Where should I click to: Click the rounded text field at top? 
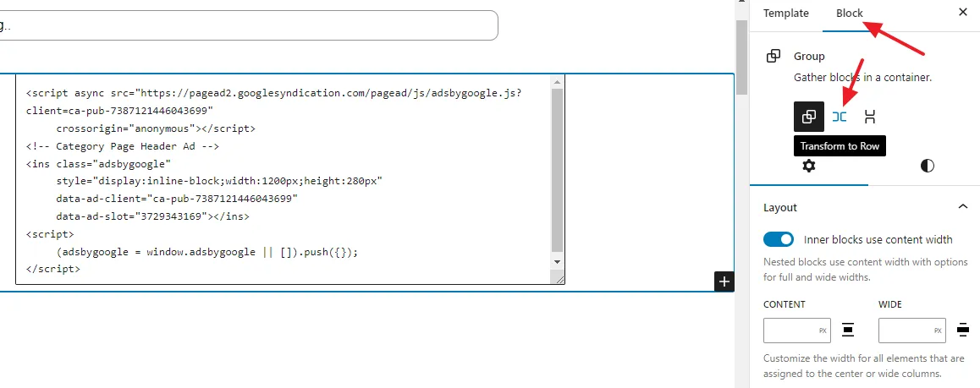pyautogui.click(x=249, y=25)
